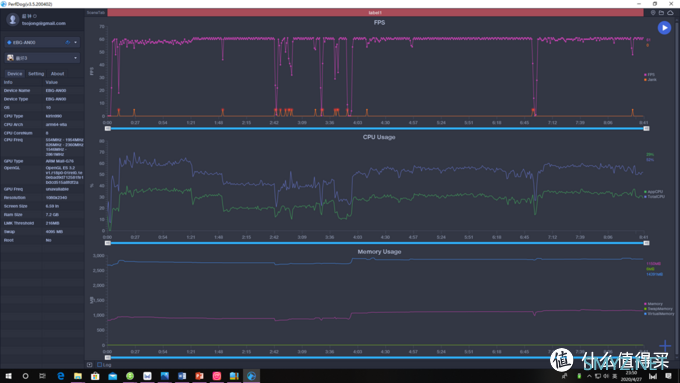Viewport: 680px width, 383px height.
Task: Toggle the VirtualMemory legend entry
Action: click(x=659, y=314)
